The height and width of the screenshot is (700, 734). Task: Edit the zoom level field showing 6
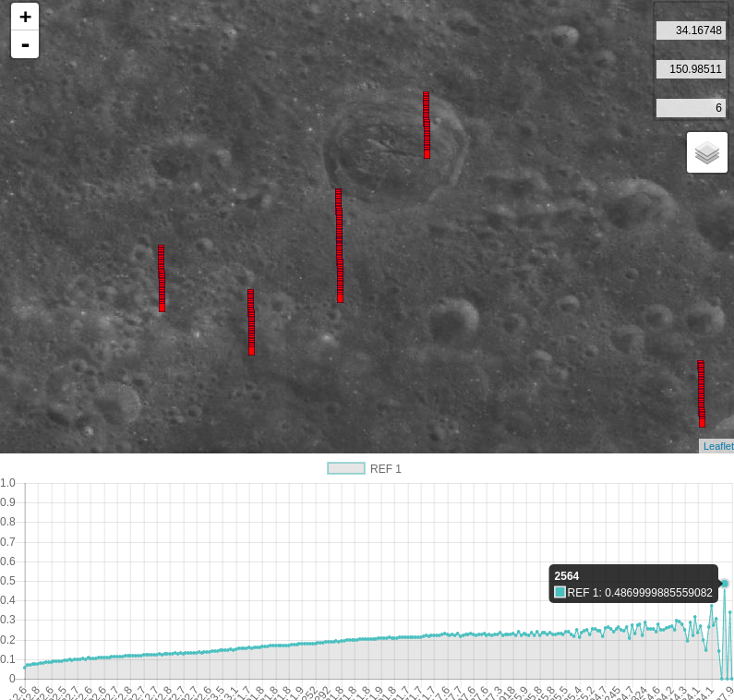[x=691, y=108]
